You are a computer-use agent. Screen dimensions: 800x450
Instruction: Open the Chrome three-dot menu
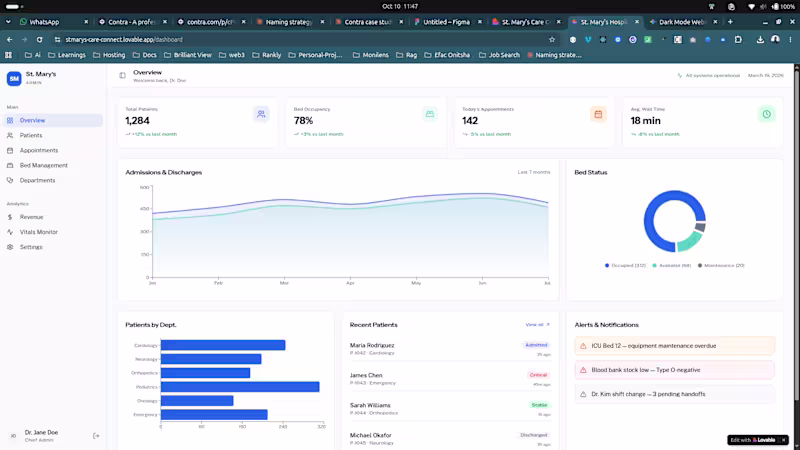pyautogui.click(x=790, y=39)
